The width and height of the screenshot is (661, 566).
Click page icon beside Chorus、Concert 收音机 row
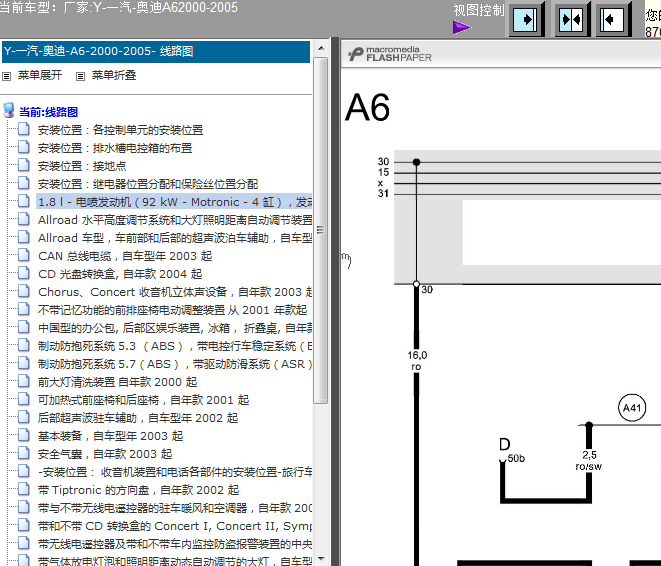(x=24, y=291)
